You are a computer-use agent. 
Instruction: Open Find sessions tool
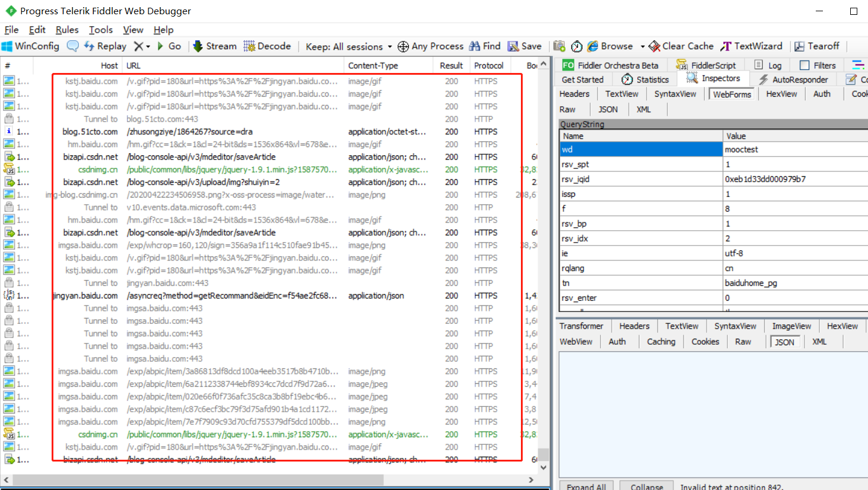tap(485, 46)
